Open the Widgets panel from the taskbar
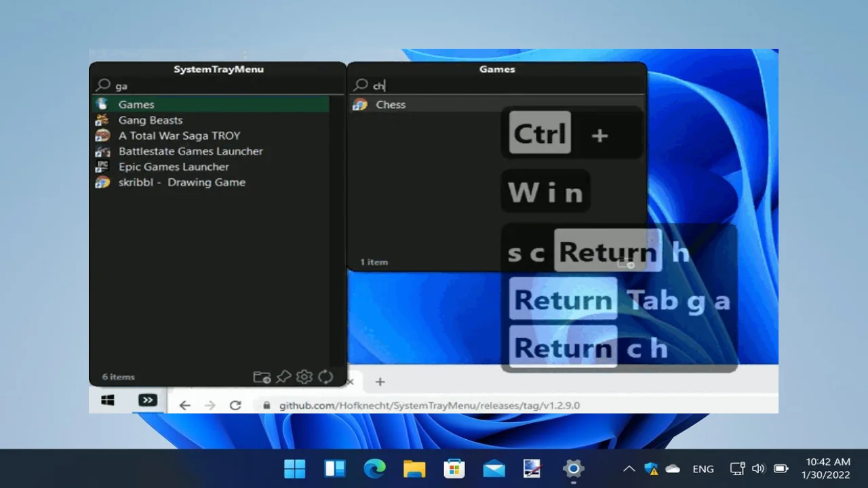This screenshot has height=488, width=868. tap(335, 468)
